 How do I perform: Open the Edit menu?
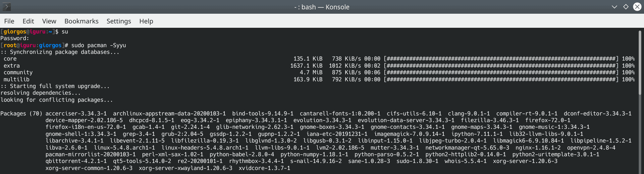click(x=28, y=21)
